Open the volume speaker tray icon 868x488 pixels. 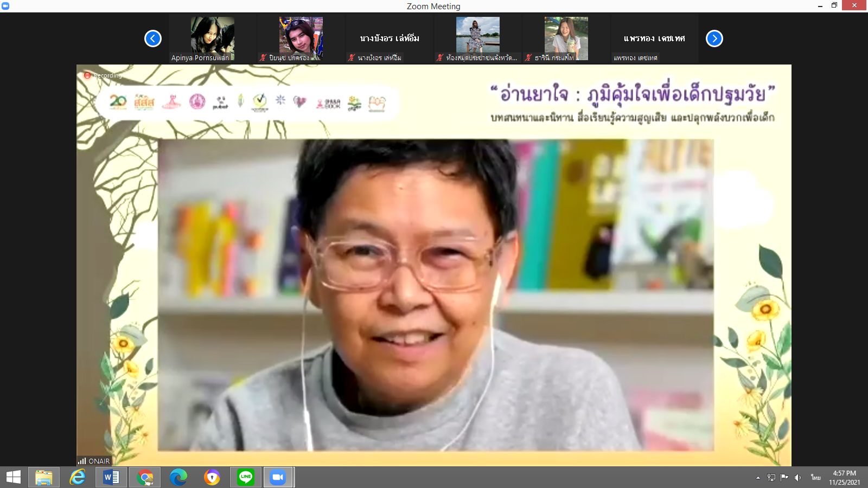tap(797, 478)
